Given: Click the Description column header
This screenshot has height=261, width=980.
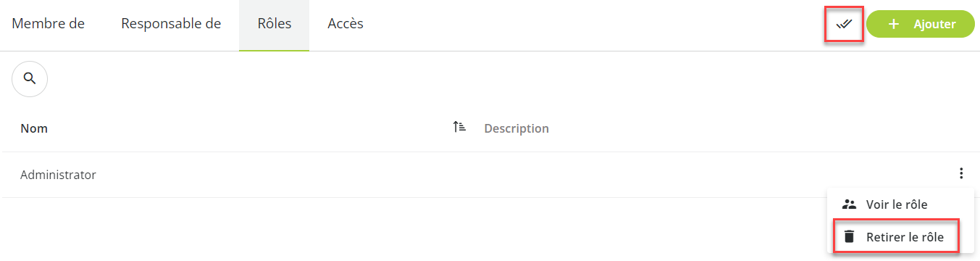Looking at the screenshot, I should [x=516, y=128].
